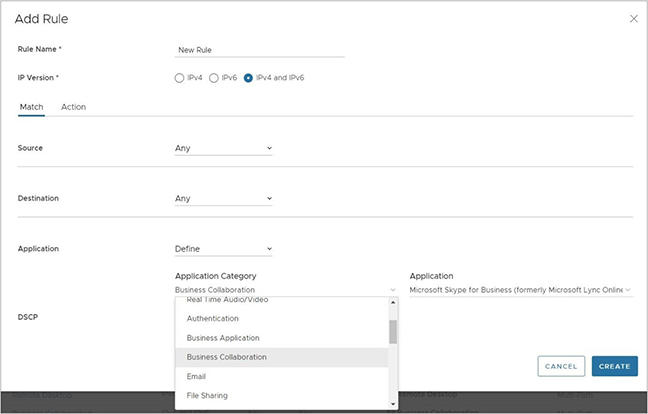This screenshot has width=648, height=414.
Task: Select Business Application in category list
Action: 223,338
